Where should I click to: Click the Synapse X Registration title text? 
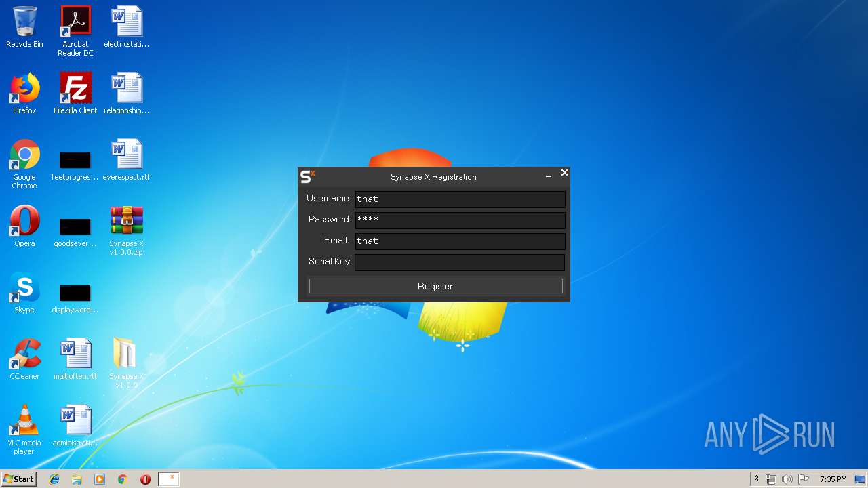433,177
